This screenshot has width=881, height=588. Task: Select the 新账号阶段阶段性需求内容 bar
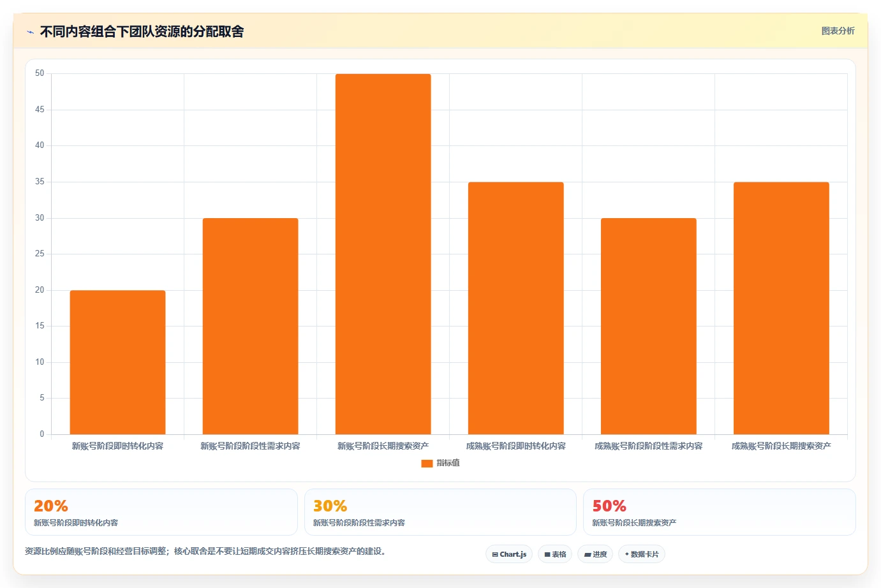click(x=250, y=326)
